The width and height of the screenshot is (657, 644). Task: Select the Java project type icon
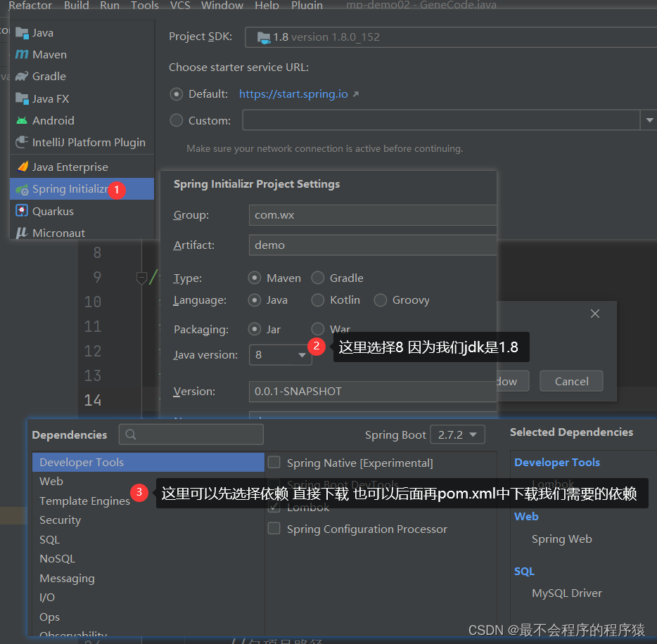click(22, 32)
